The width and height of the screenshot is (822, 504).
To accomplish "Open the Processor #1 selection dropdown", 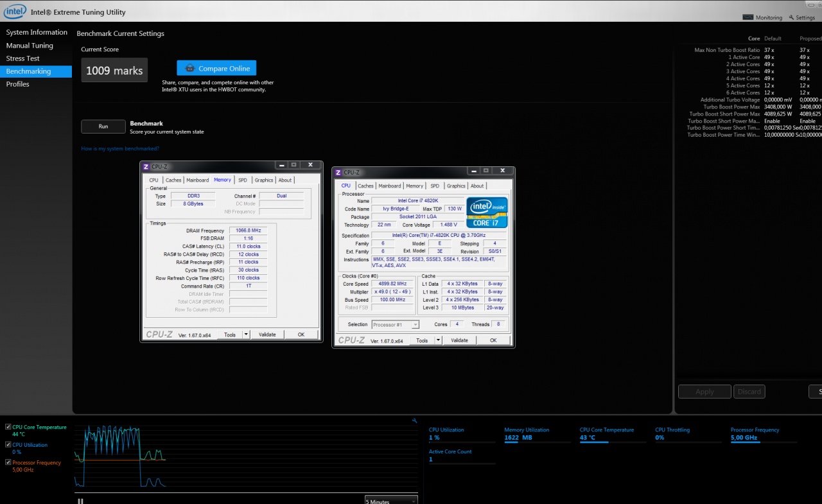I will click(x=396, y=324).
